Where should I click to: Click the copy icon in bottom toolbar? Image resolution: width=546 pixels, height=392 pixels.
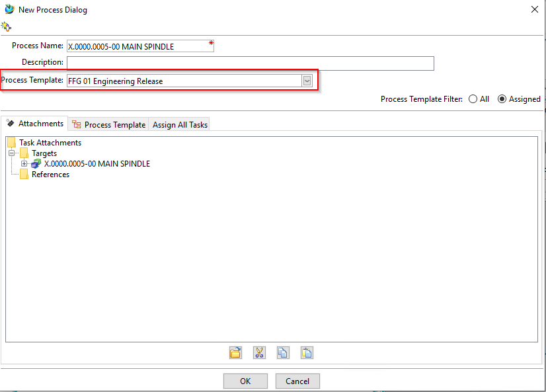click(283, 352)
